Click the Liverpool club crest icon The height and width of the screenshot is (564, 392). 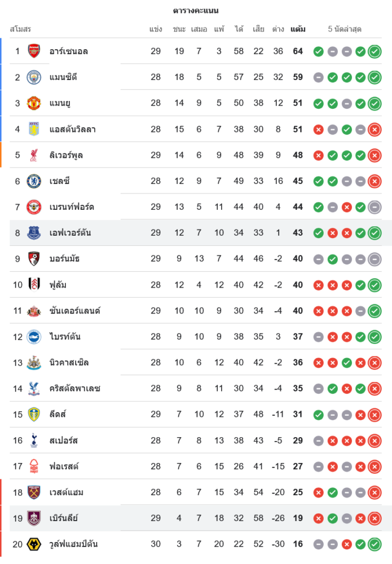pos(34,155)
